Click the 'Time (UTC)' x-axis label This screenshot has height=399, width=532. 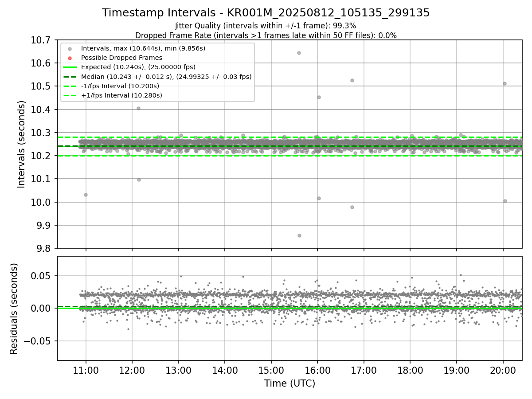point(289,383)
